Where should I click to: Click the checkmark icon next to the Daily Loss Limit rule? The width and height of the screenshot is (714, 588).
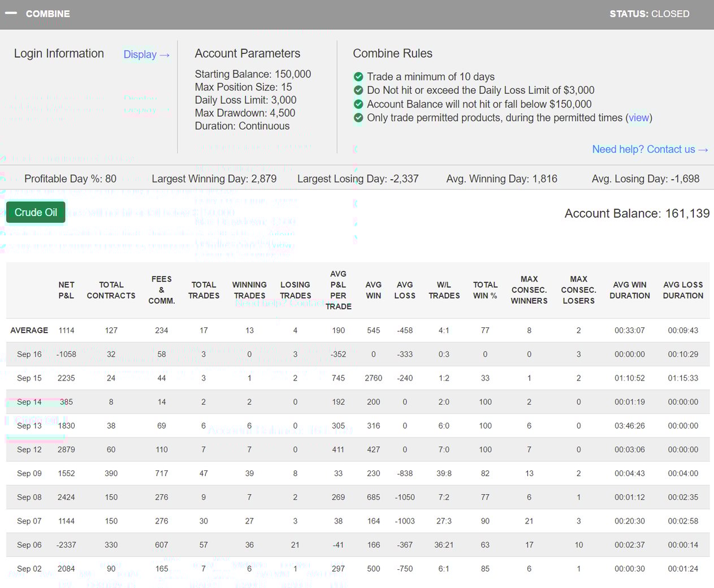358,90
